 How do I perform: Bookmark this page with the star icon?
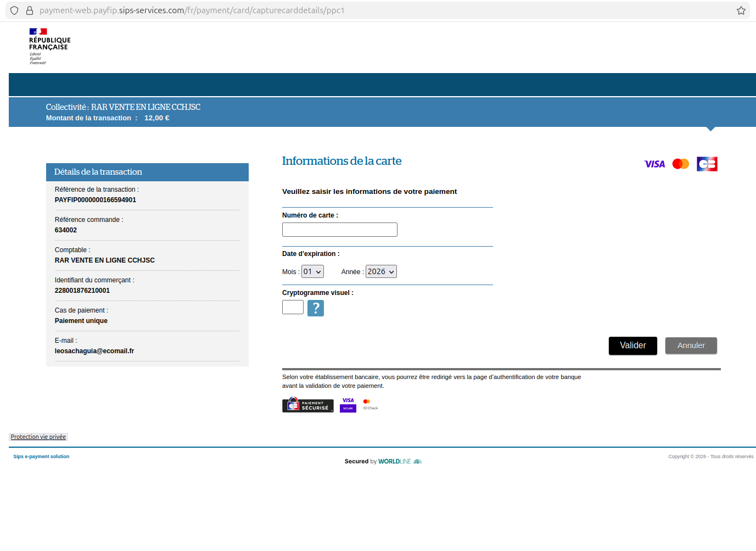point(741,10)
